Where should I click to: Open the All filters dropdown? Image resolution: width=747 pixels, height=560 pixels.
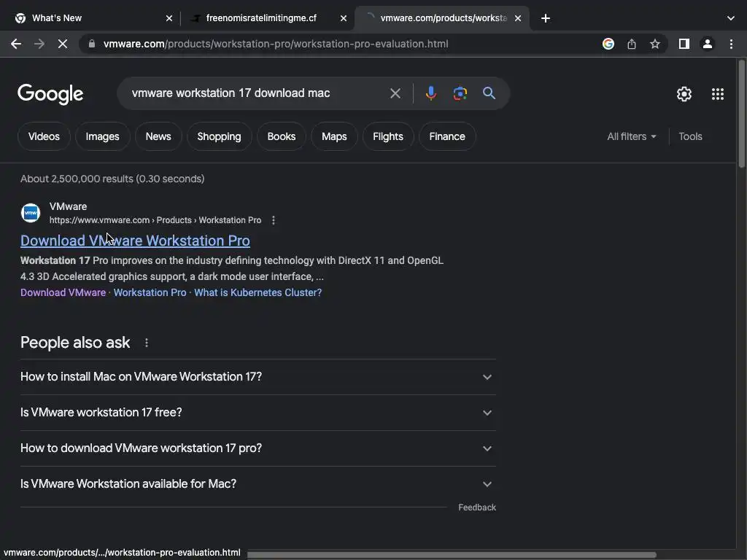click(631, 136)
